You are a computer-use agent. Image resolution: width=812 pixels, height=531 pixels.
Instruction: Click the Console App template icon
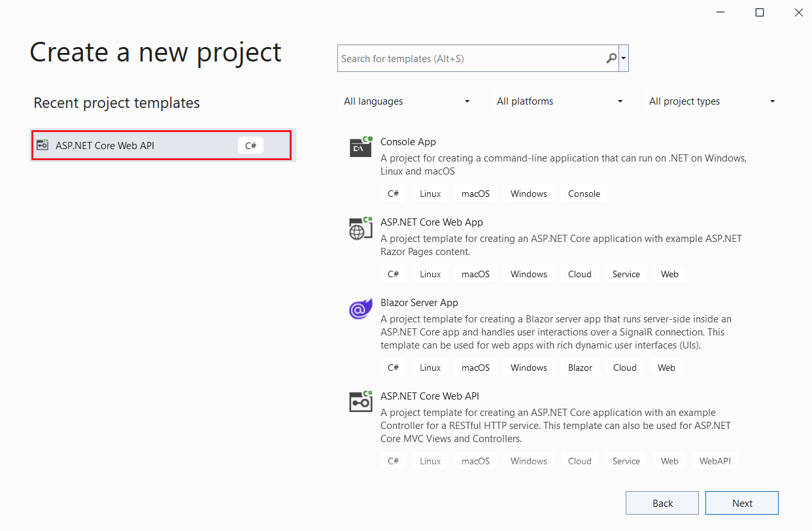pyautogui.click(x=360, y=146)
